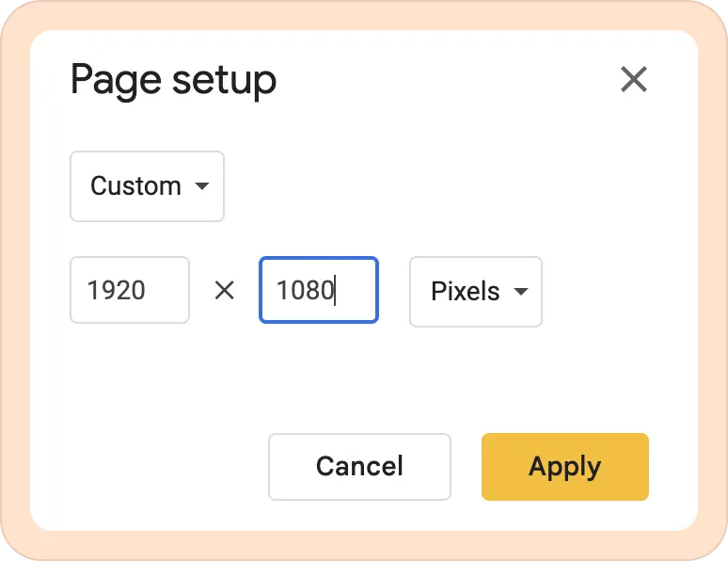This screenshot has width=728, height=561.
Task: Cancel the page setup changes
Action: [x=360, y=467]
